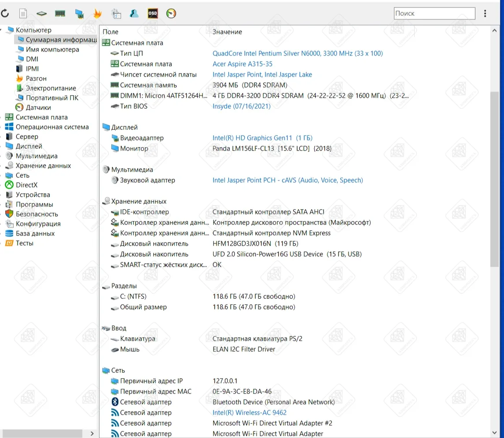Select the UFD 2.0 Silicon-Power16G USB Device row

coord(236,254)
